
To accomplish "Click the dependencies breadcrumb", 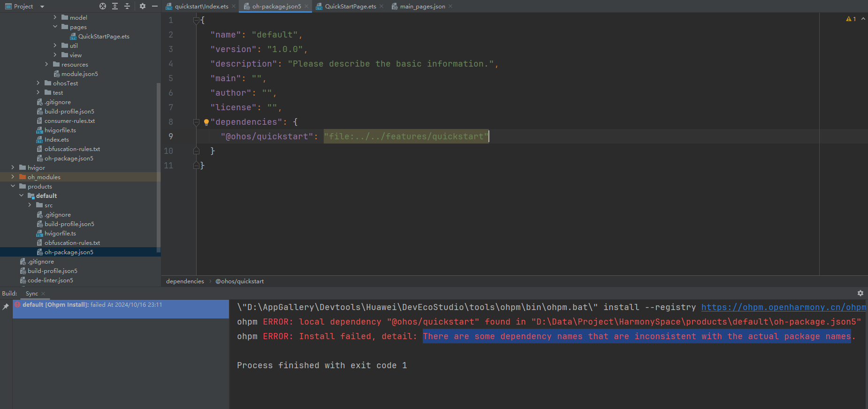I will point(185,281).
